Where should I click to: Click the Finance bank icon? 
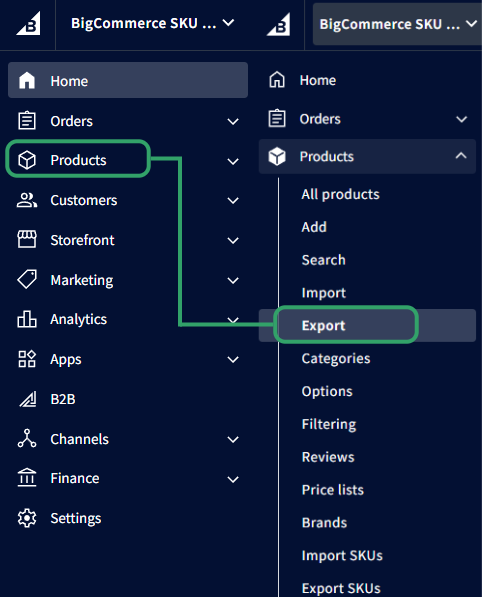pyautogui.click(x=27, y=478)
